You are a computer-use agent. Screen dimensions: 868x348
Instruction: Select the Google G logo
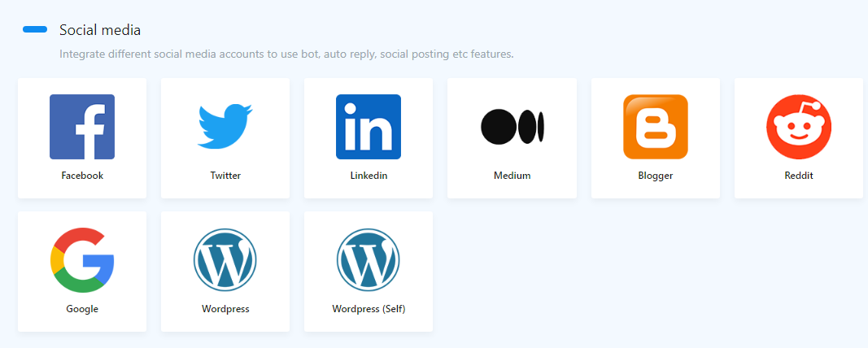pos(82,260)
